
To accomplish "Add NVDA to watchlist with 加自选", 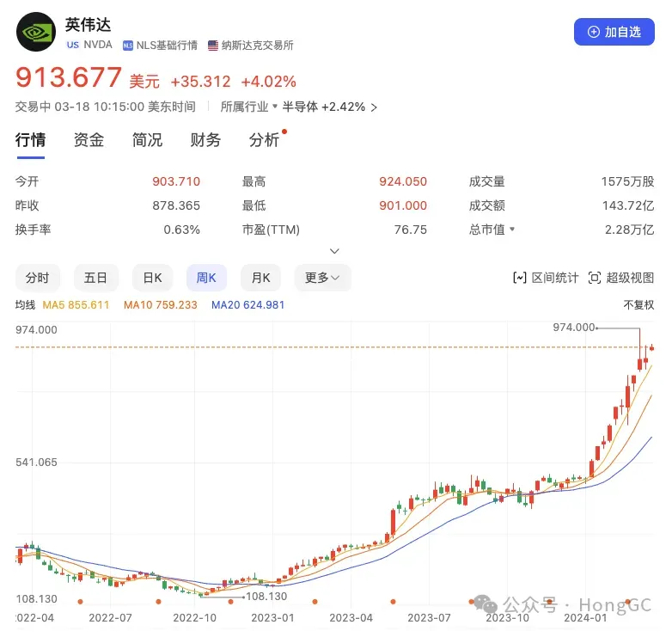I will [614, 32].
